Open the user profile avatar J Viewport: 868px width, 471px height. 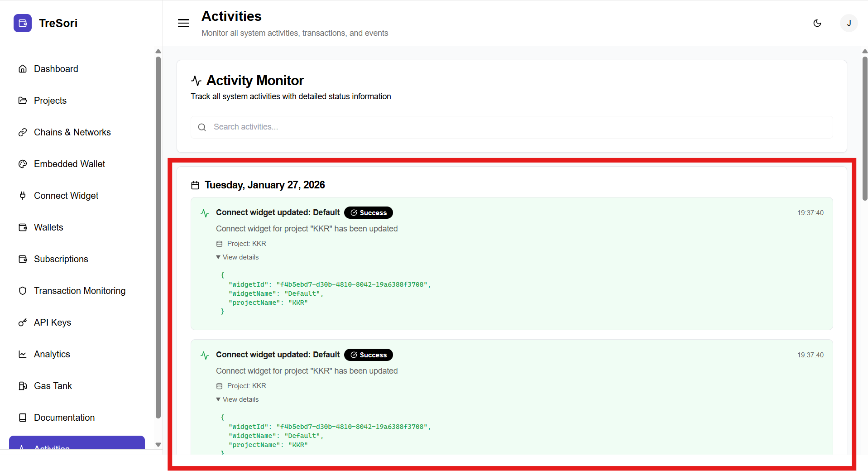pos(849,23)
